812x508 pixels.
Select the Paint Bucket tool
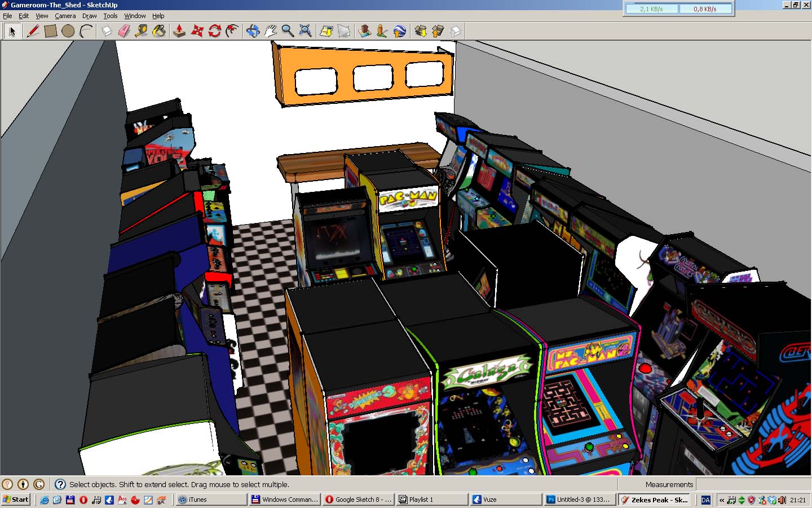159,31
